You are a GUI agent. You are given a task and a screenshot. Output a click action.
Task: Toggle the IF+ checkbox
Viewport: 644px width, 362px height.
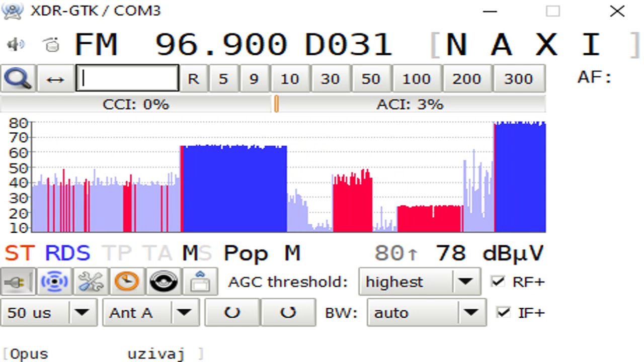point(503,312)
